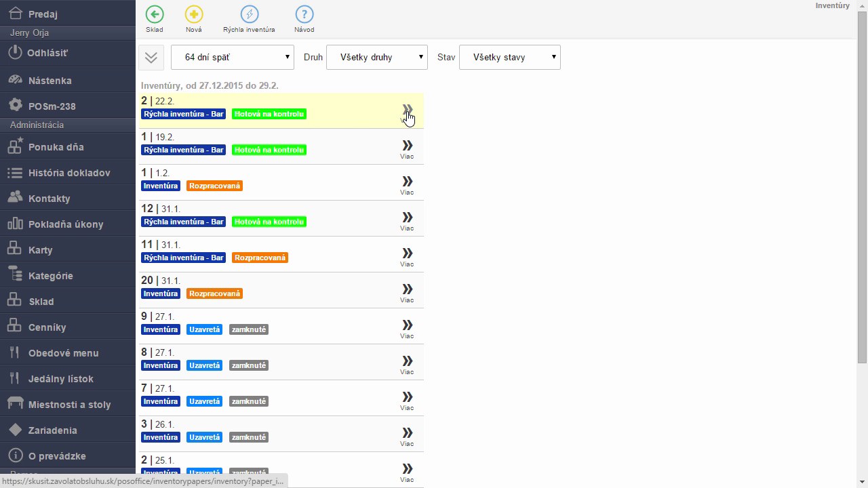This screenshot has height=488, width=868.
Task: Click 'Hotová na kontrolu' tag of row 12
Action: pos(269,222)
